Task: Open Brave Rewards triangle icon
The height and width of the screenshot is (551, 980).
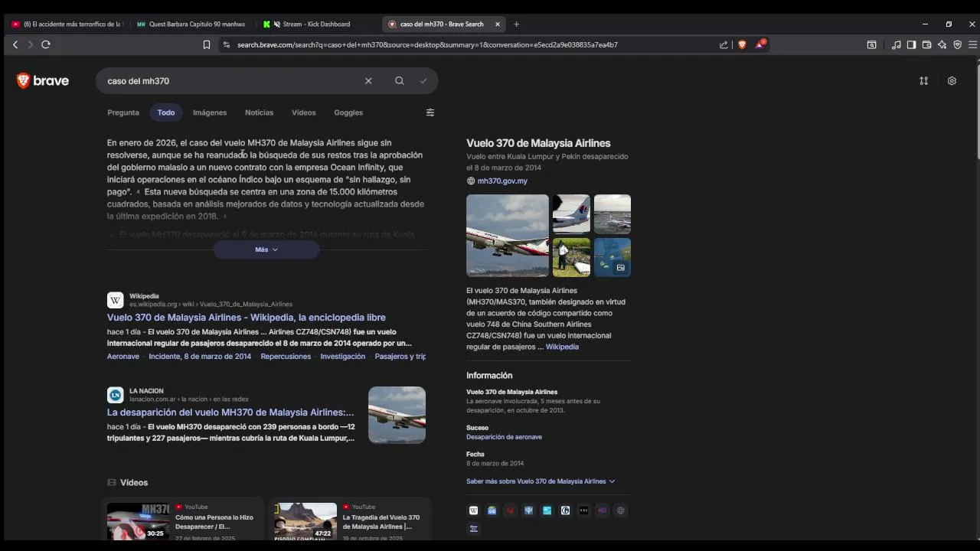Action: click(760, 44)
